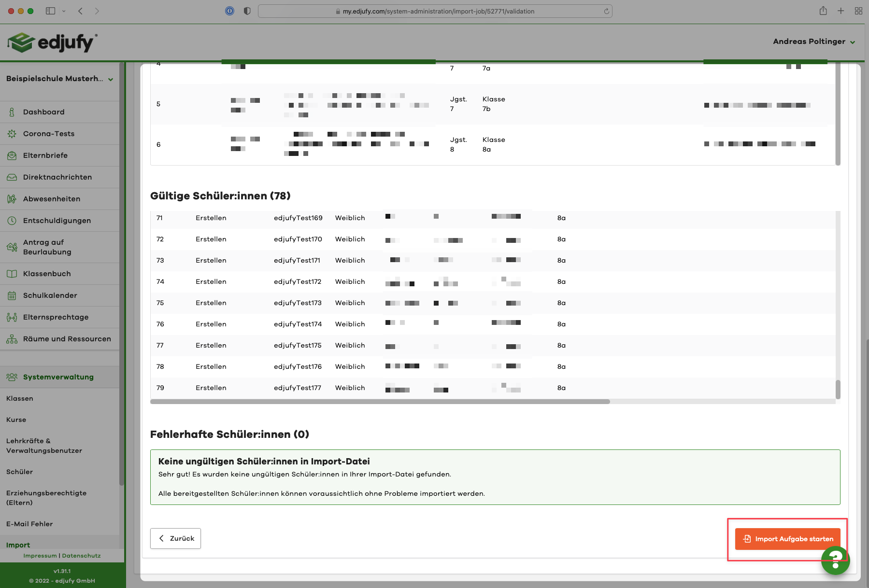Click Import Aufgabe starten button
Viewport: 869px width, 588px height.
click(x=787, y=539)
